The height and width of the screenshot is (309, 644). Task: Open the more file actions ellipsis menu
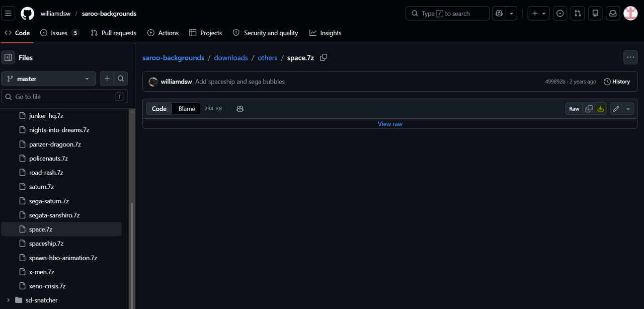[630, 57]
